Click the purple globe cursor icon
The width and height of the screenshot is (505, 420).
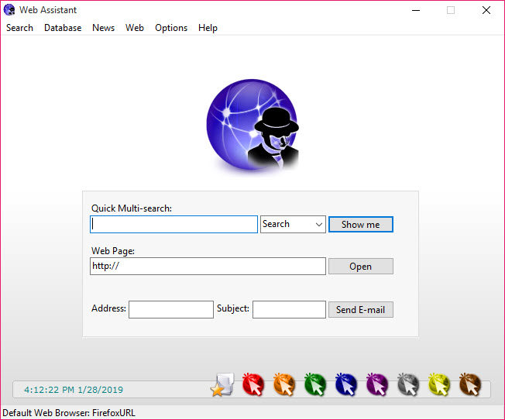click(x=377, y=384)
